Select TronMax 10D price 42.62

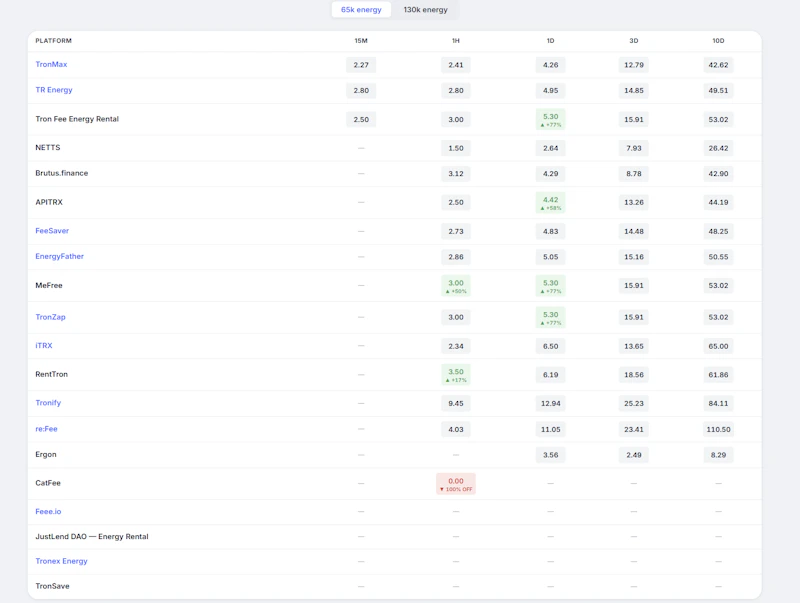coord(718,65)
